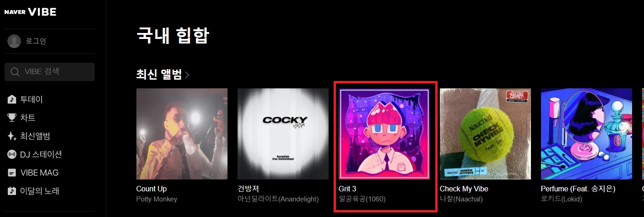The image size is (644, 217).
Task: Click the trophy icon for 차트
Action: coord(12,118)
